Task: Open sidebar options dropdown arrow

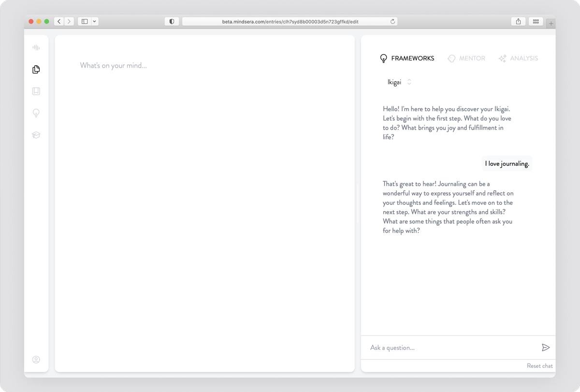Action: tap(95, 21)
